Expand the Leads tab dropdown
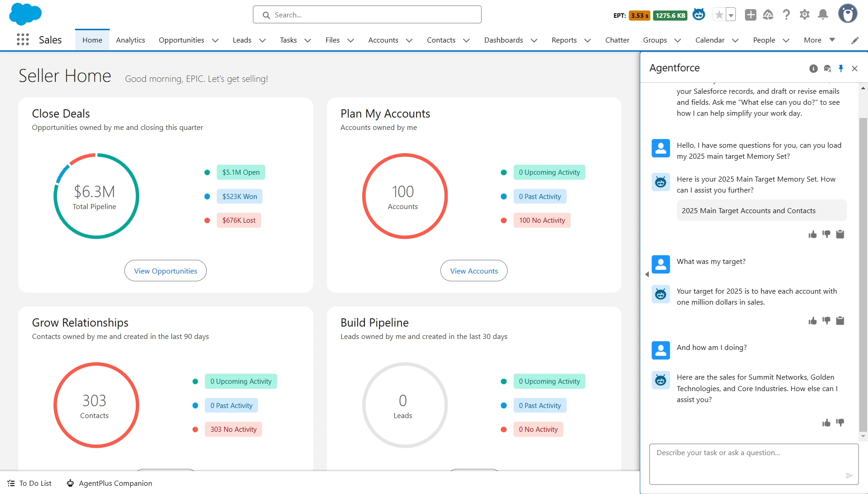This screenshot has height=494, width=868. (x=263, y=40)
